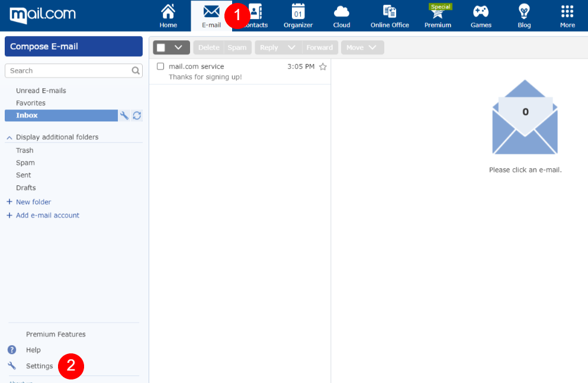This screenshot has width=588, height=383.
Task: Star the mail.com service email
Action: coord(323,67)
